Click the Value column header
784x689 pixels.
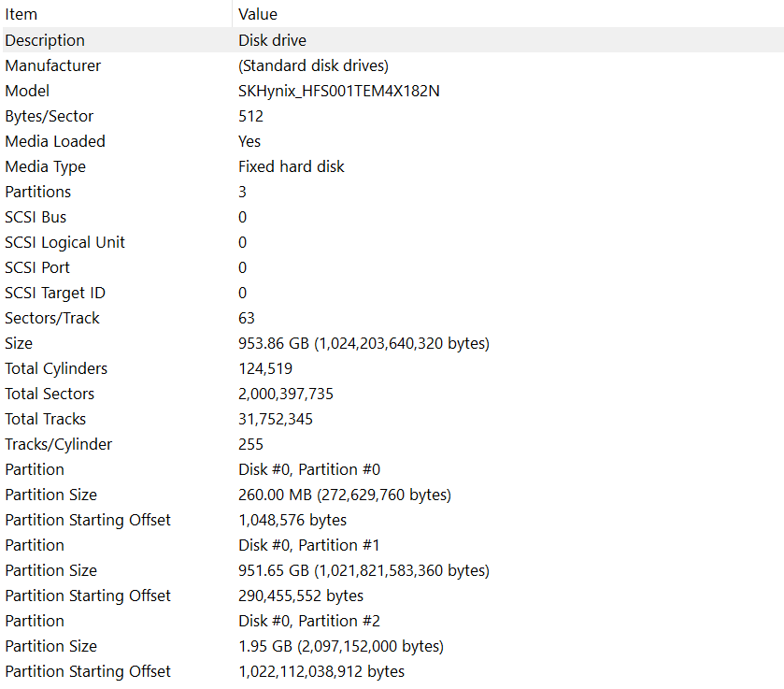click(x=258, y=14)
